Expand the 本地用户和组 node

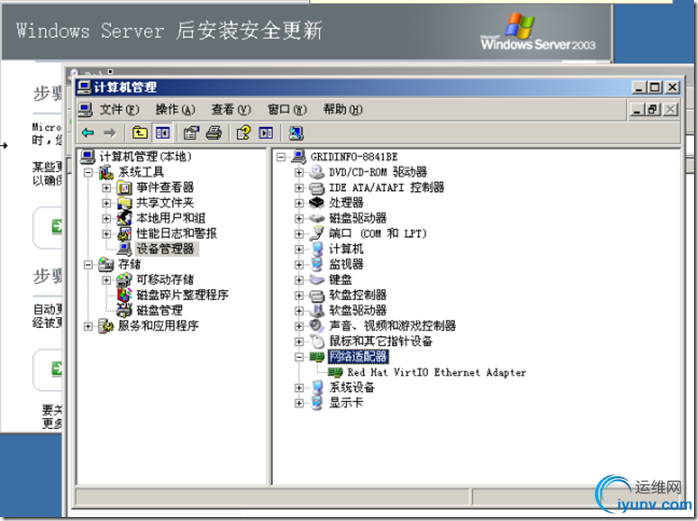coord(106,218)
